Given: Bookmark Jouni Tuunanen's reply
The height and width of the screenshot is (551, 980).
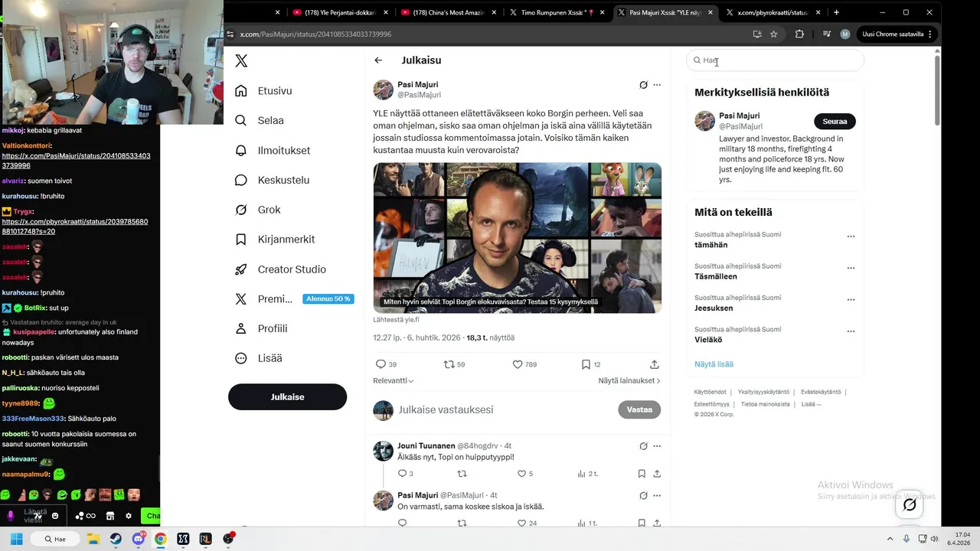Looking at the screenshot, I should (642, 474).
